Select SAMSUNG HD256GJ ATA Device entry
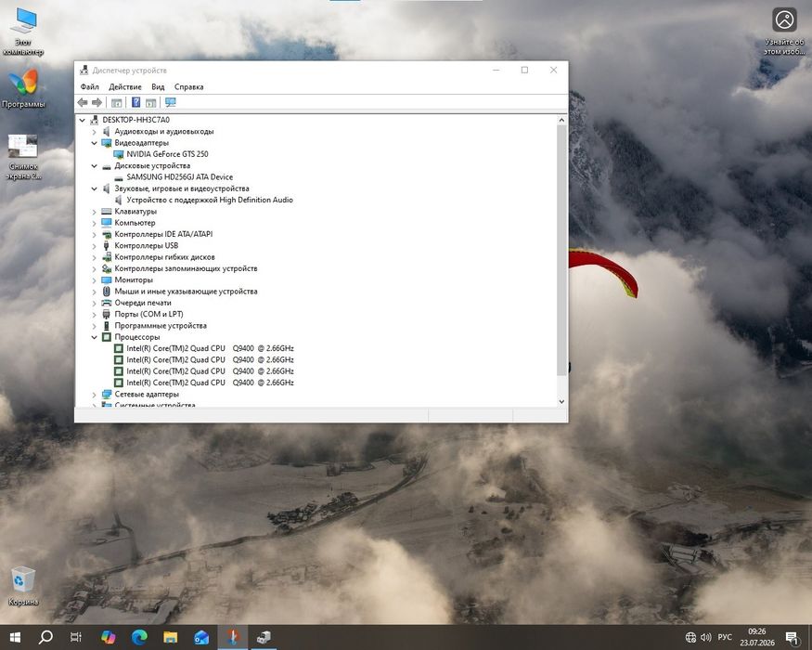The width and height of the screenshot is (812, 650). (180, 176)
